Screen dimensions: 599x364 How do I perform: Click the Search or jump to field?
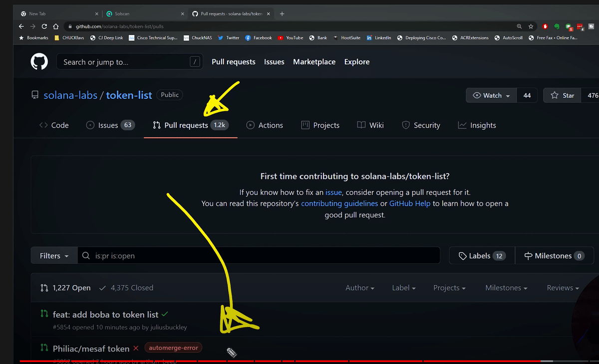pyautogui.click(x=130, y=62)
